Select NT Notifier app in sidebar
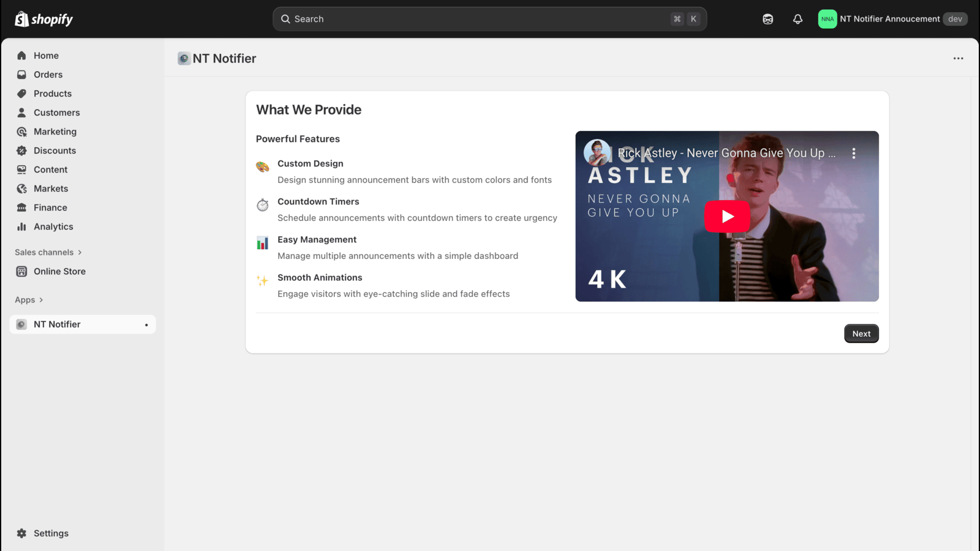Screen dimensions: 980x551 pyautogui.click(x=83, y=324)
